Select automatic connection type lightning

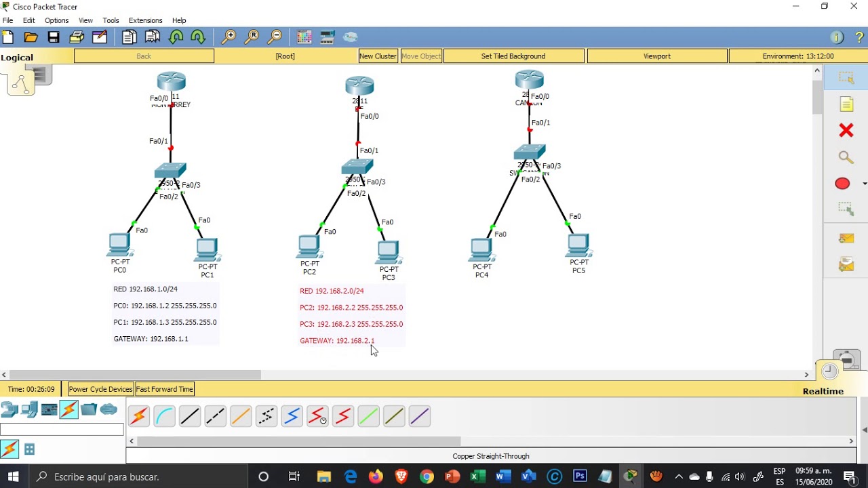pos(138,416)
